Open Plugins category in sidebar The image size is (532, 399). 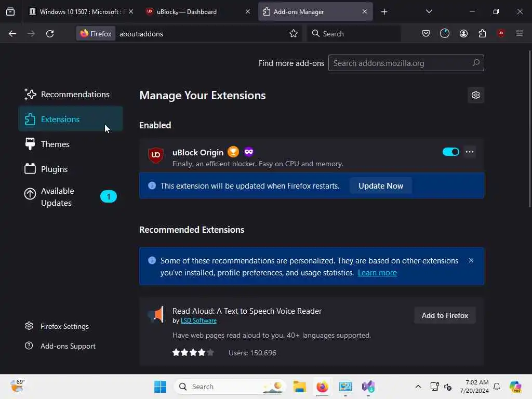[x=70, y=169]
